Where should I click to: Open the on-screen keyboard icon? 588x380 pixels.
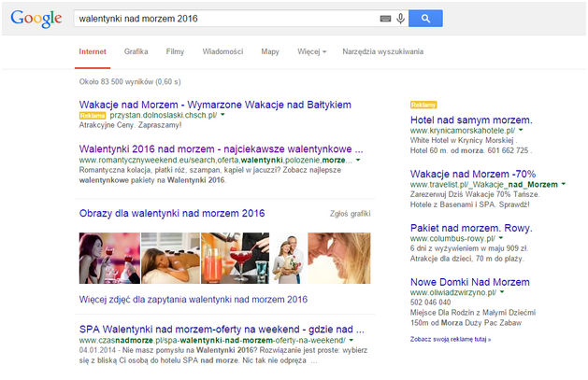point(384,19)
